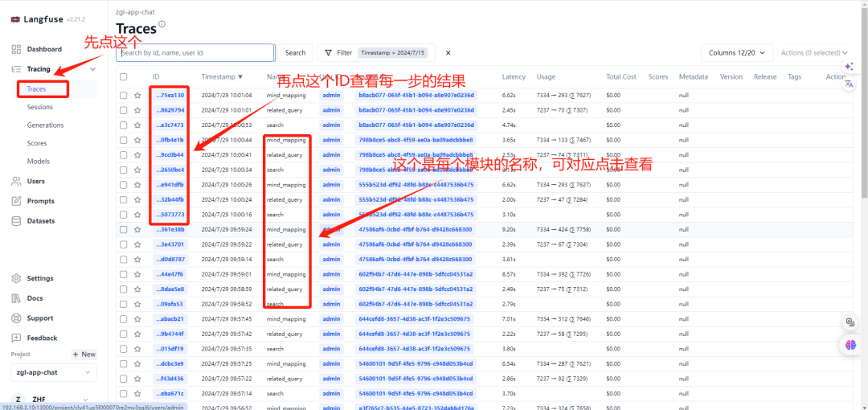Star the trace ...8629794
Image resolution: width=868 pixels, height=410 pixels.
pyautogui.click(x=137, y=110)
